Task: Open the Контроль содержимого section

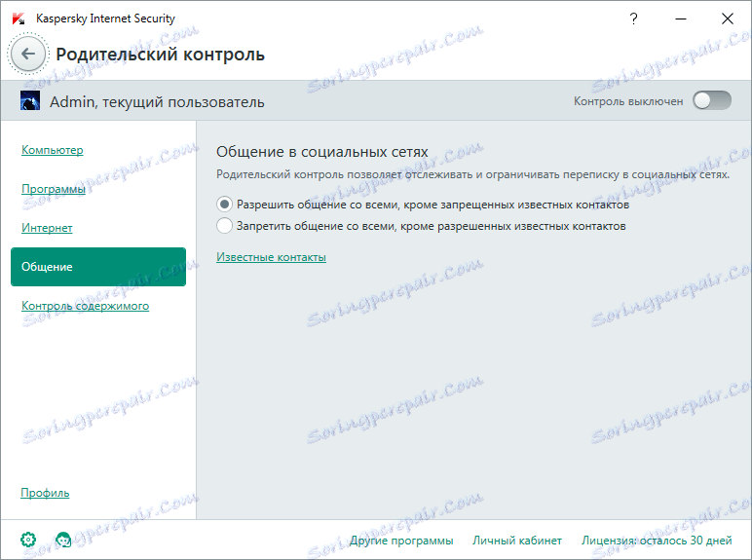Action: [x=86, y=306]
